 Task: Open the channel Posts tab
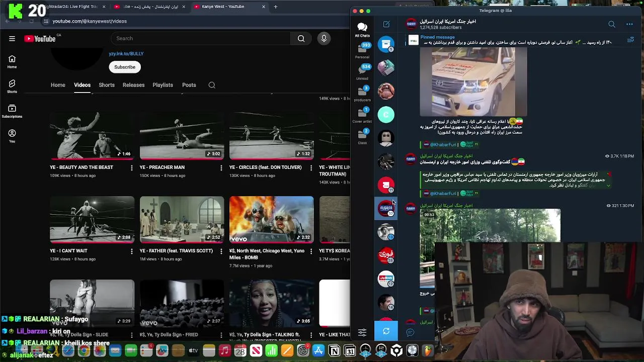[189, 85]
